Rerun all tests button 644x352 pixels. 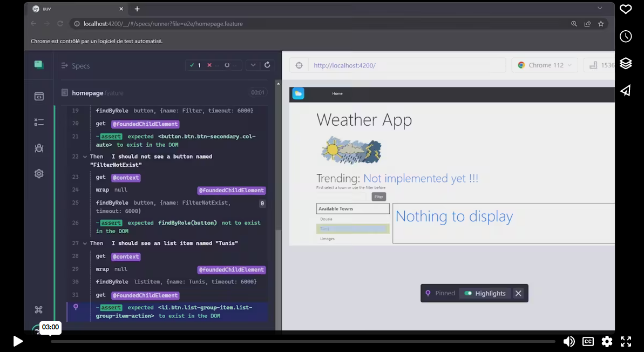tap(267, 65)
